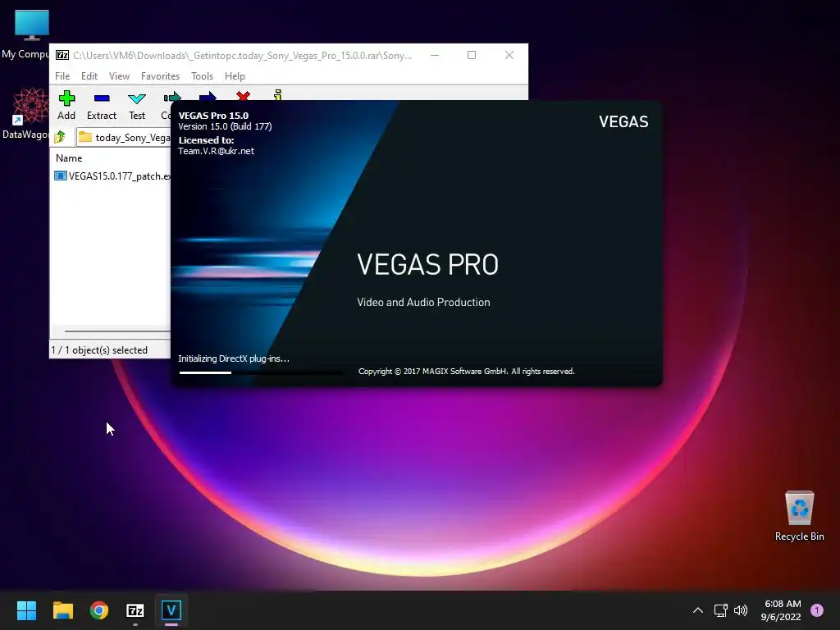Select Recycle Bin desktop icon

[799, 515]
